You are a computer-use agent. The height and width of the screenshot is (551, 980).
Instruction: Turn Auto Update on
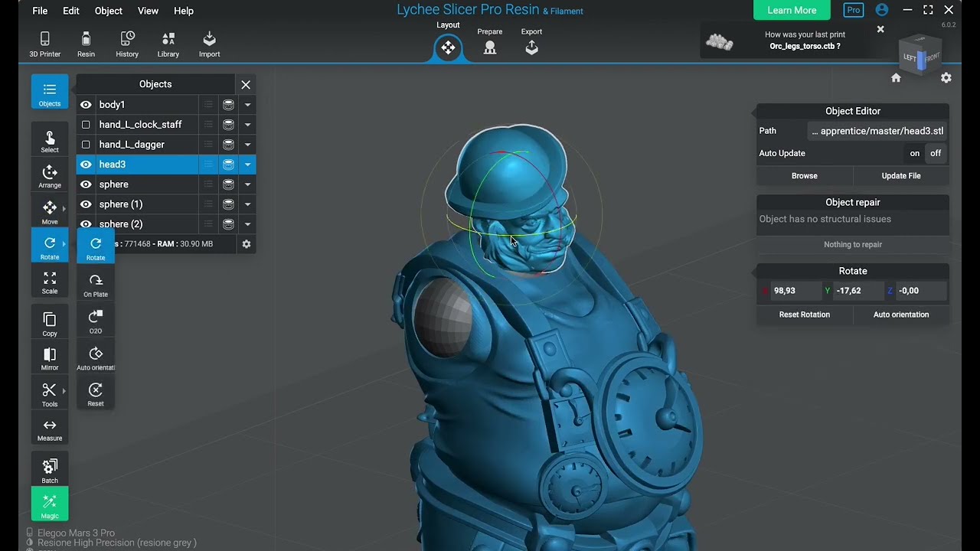click(x=914, y=153)
